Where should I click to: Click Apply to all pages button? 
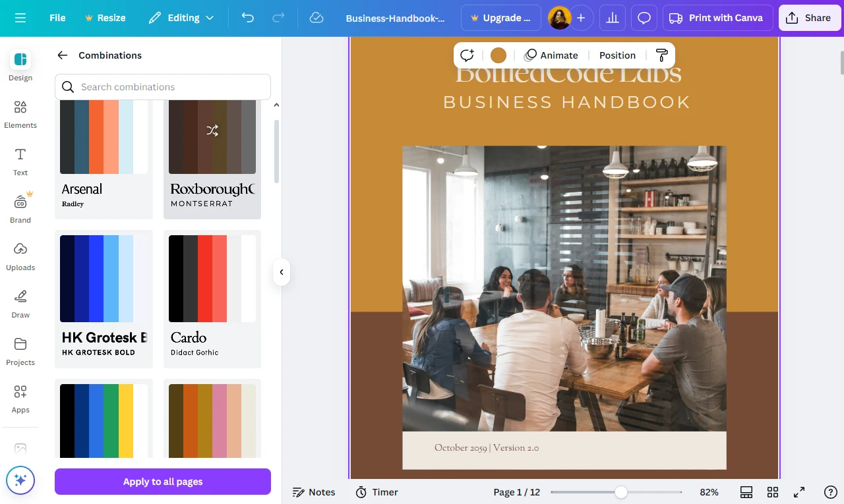(x=163, y=482)
